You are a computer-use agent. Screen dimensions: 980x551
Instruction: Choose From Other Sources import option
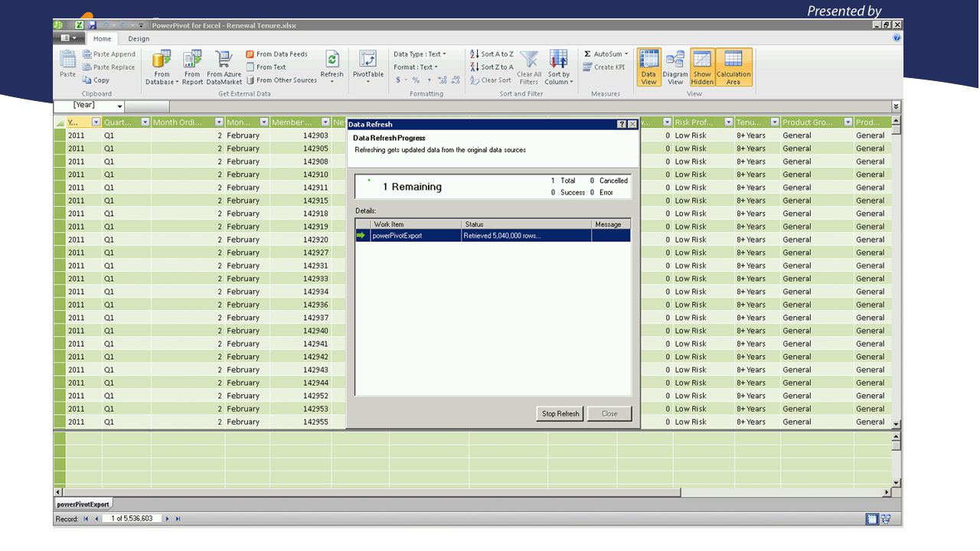coord(281,80)
